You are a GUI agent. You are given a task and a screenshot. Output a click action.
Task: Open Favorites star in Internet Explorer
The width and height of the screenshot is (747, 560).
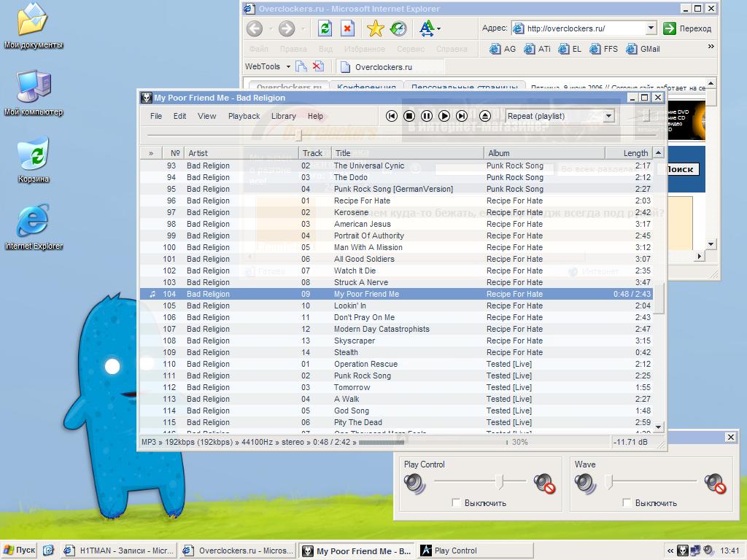tap(376, 28)
